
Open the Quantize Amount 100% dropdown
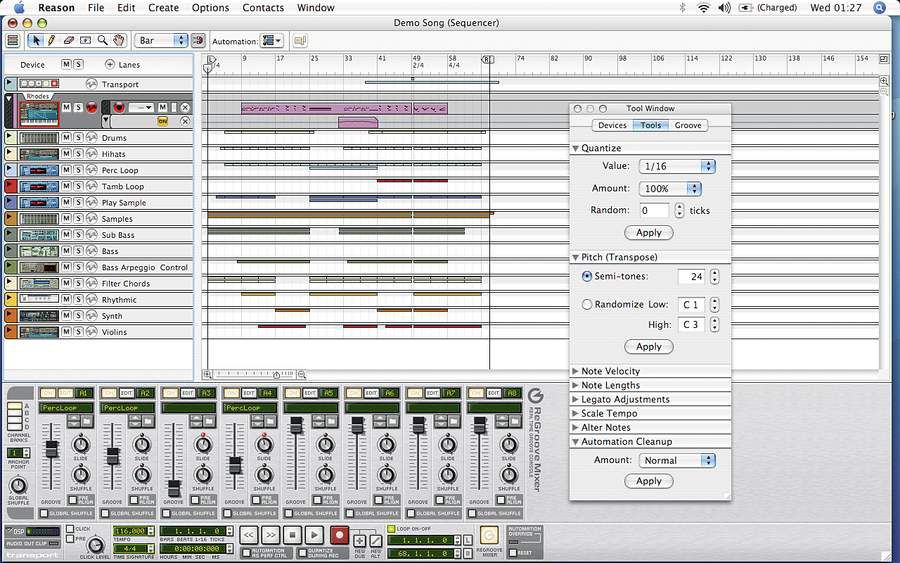[670, 188]
